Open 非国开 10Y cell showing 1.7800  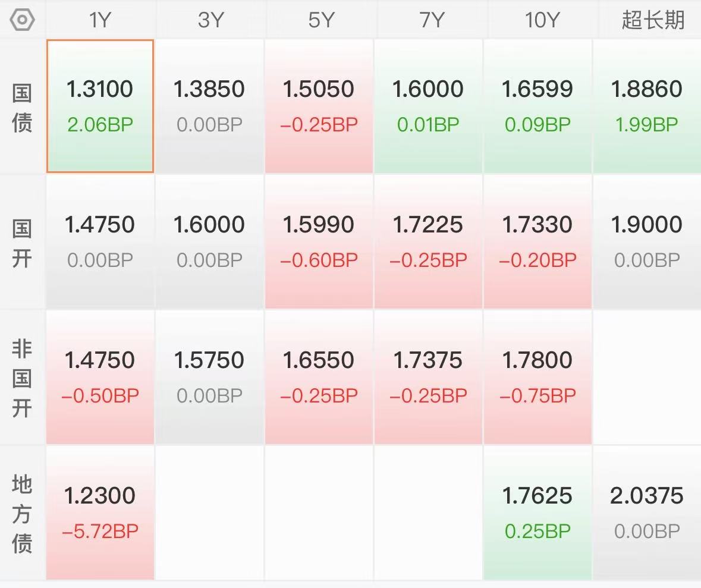click(x=537, y=377)
